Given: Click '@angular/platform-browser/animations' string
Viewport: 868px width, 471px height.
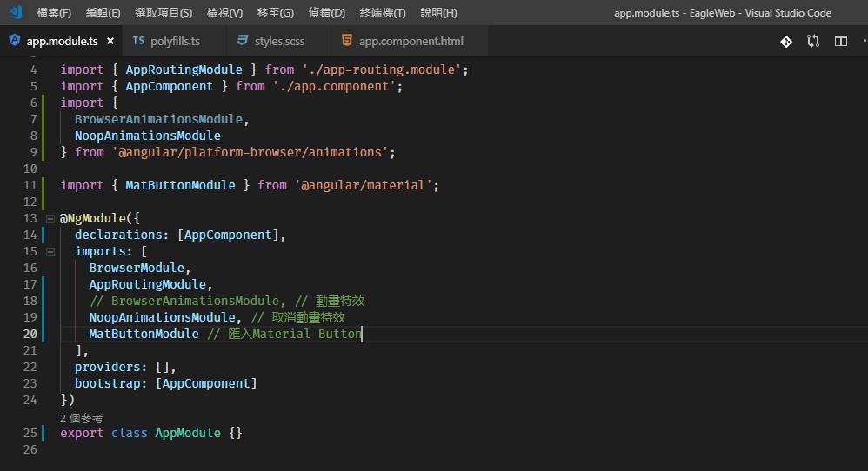Looking at the screenshot, I should (250, 152).
